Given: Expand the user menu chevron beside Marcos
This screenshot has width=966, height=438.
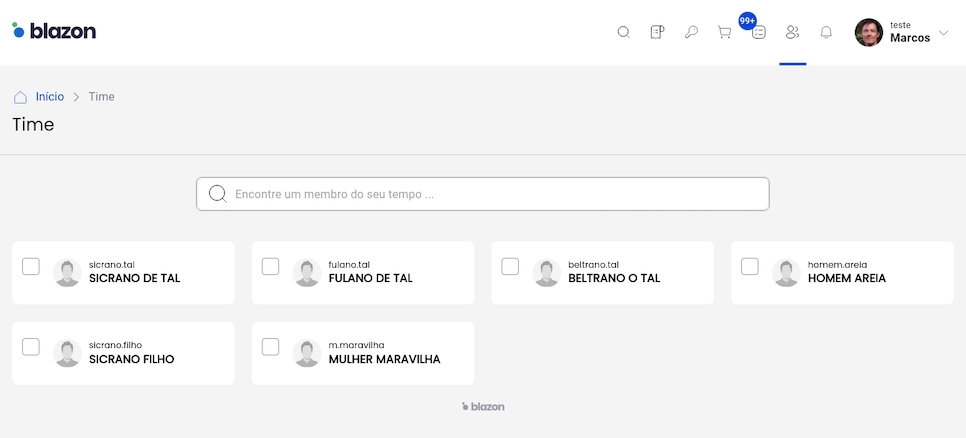Looking at the screenshot, I should pyautogui.click(x=943, y=33).
